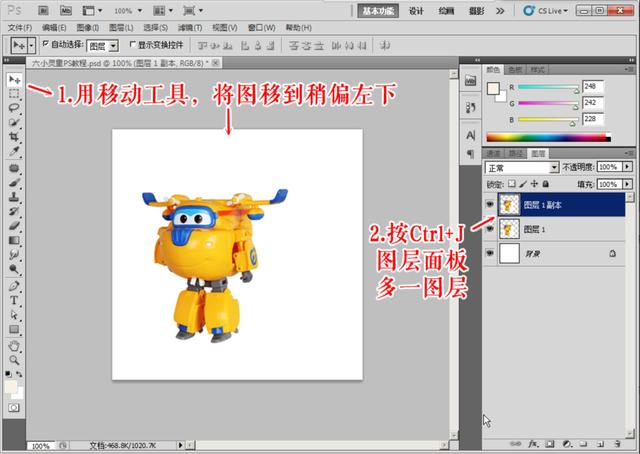640x454 pixels.
Task: Switch to the 色板 tab
Action: click(515, 70)
